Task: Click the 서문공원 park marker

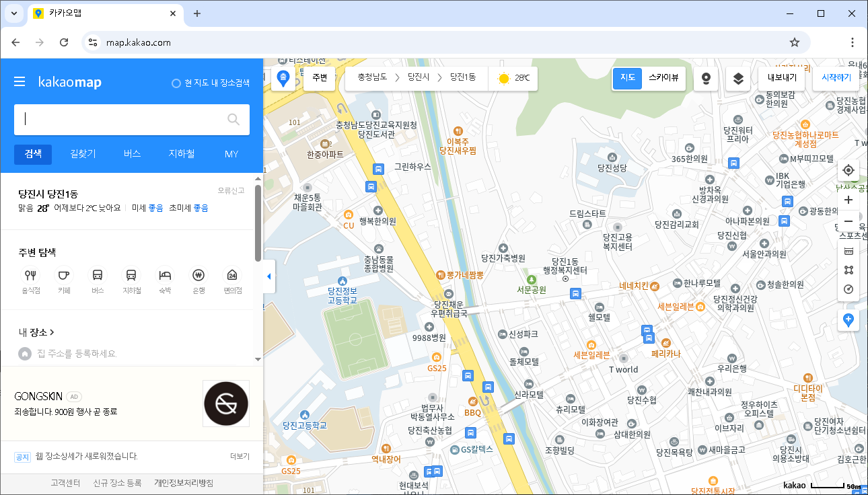Action: point(532,279)
